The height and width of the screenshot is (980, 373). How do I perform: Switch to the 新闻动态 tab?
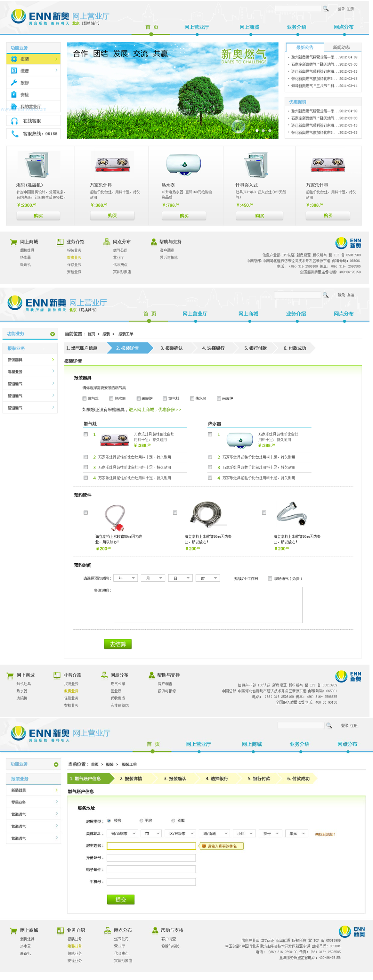click(x=341, y=47)
